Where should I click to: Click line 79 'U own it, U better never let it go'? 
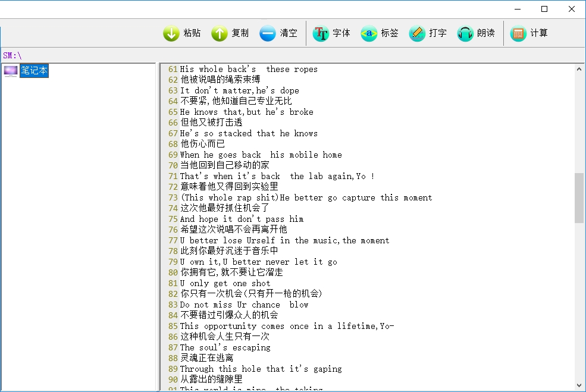(x=259, y=262)
